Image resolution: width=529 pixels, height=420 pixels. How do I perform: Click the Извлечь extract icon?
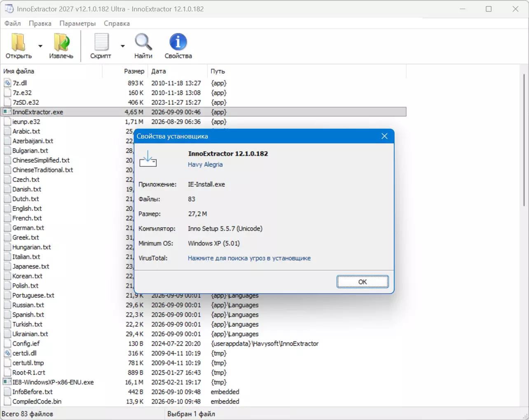[x=61, y=42]
